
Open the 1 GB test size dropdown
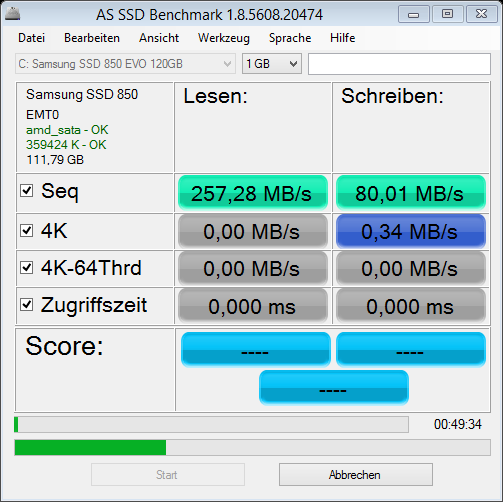[x=272, y=64]
